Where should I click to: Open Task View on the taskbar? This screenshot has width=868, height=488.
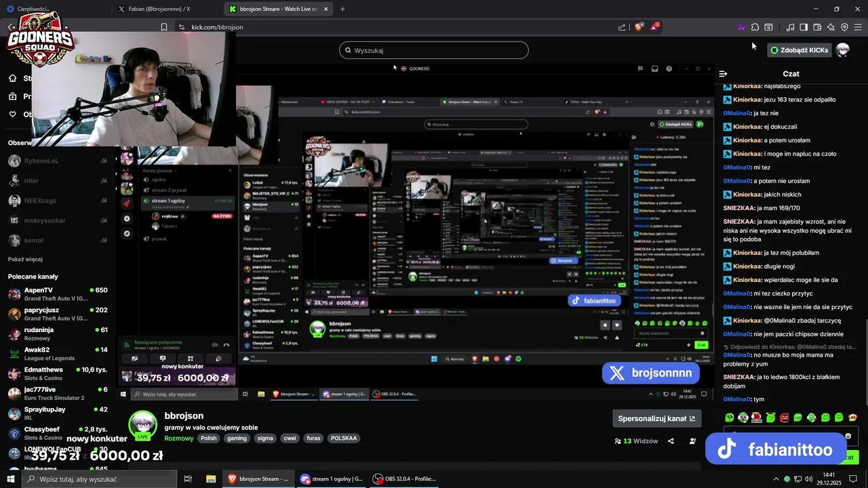[188, 479]
